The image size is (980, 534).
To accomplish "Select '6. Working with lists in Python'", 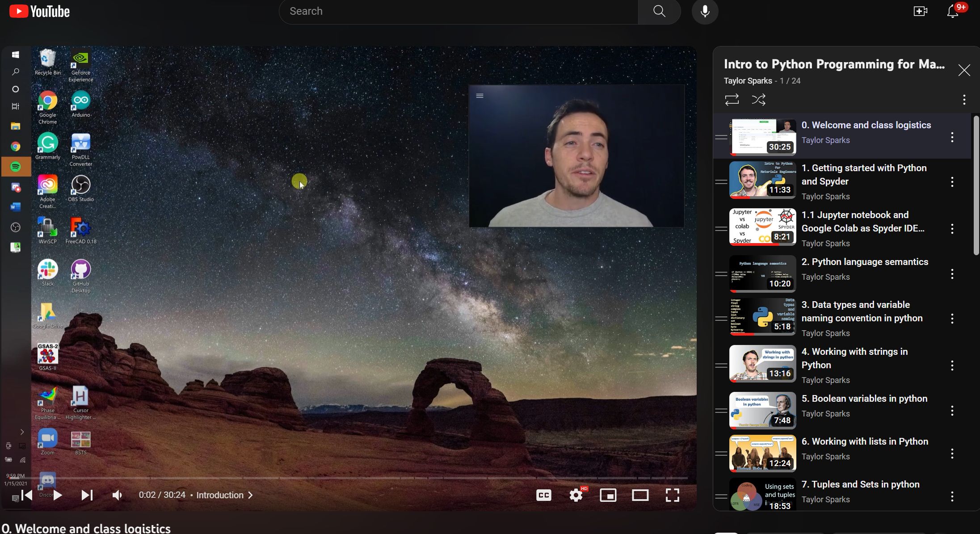I will [864, 441].
